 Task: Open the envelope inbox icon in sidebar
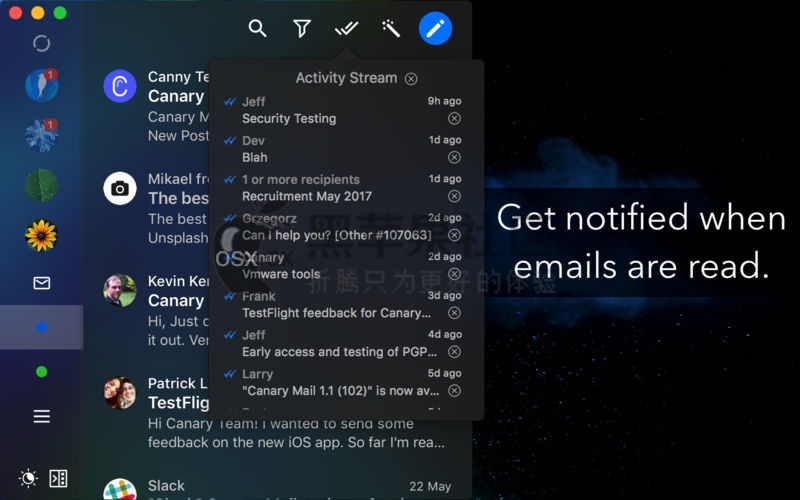click(41, 283)
